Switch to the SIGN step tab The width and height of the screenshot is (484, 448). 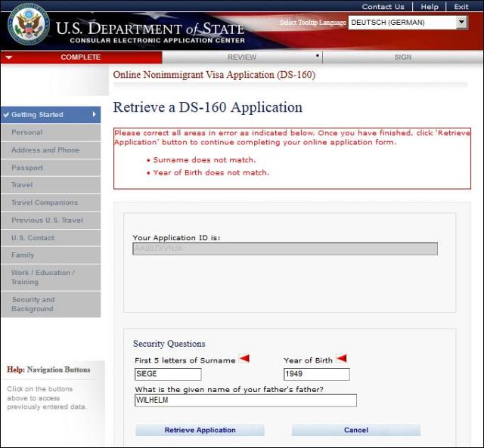pos(402,57)
